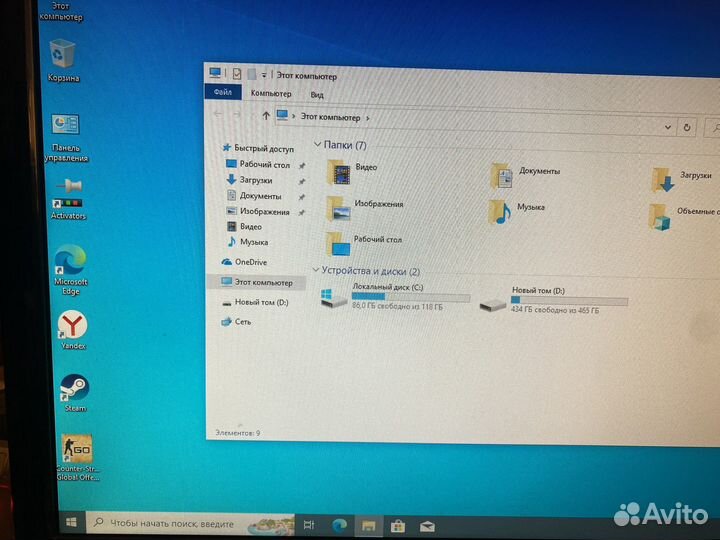Click the Windows taskbar search box
Viewport: 720px width, 540px height.
click(165, 523)
